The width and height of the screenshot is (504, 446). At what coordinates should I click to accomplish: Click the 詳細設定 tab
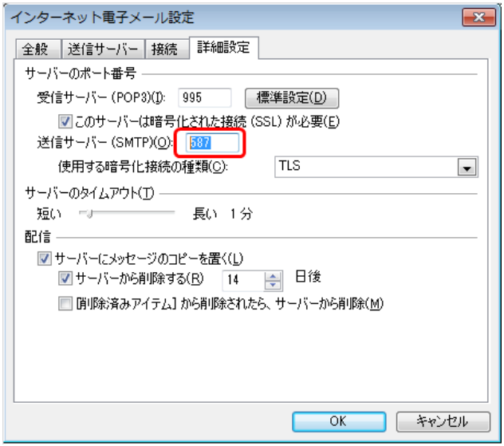(x=223, y=48)
